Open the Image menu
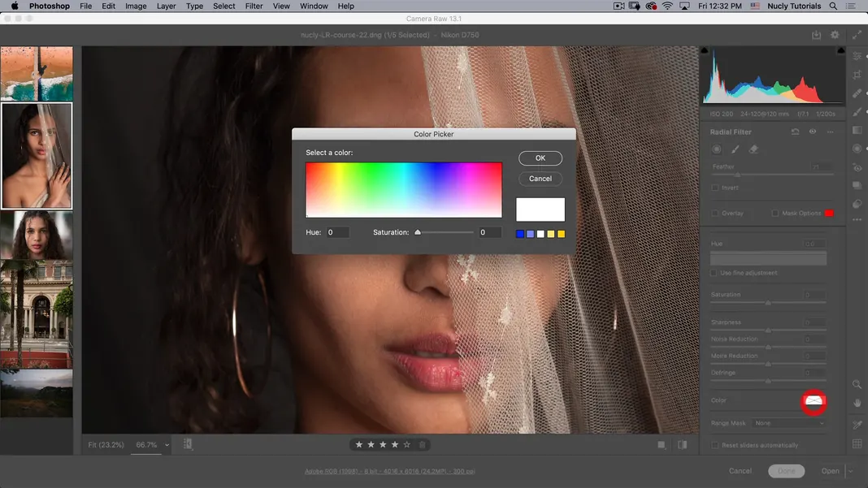 136,6
